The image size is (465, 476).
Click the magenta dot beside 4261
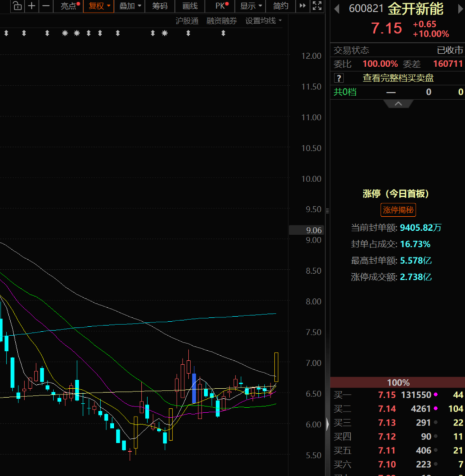(435, 408)
